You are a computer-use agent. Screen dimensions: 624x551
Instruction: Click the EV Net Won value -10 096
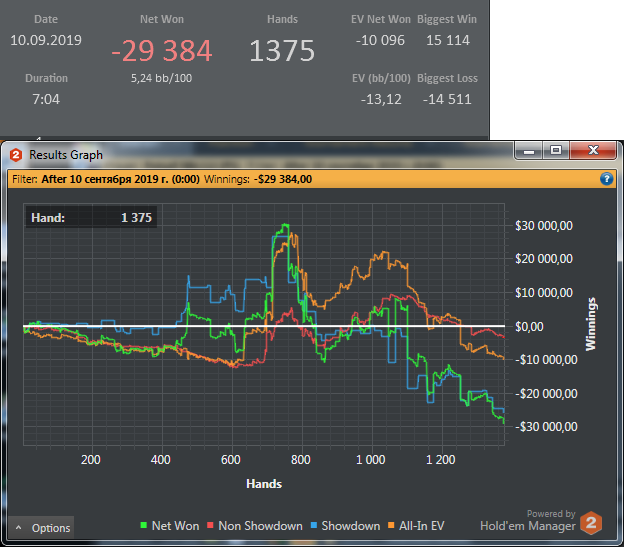pos(380,40)
